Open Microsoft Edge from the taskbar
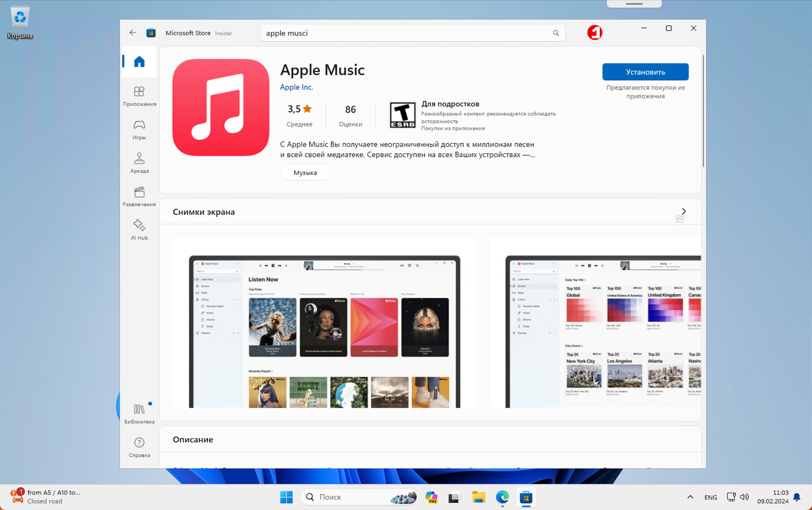 [x=502, y=497]
